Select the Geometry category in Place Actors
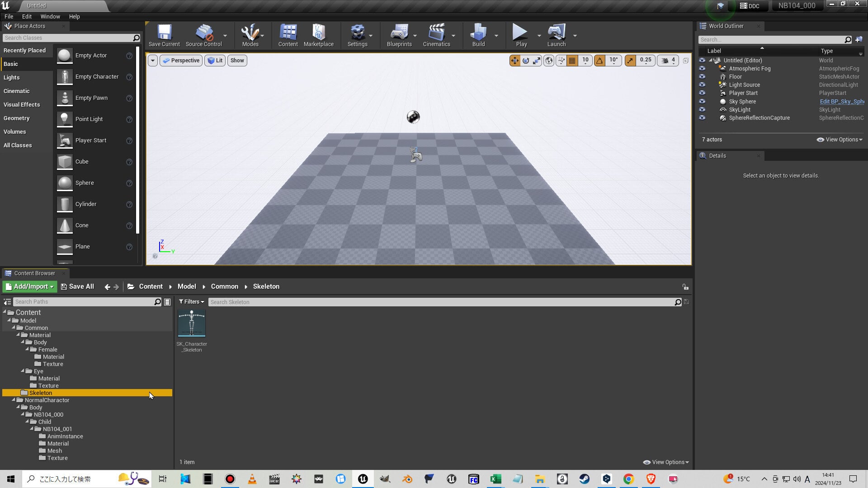This screenshot has width=868, height=488. pyautogui.click(x=17, y=118)
